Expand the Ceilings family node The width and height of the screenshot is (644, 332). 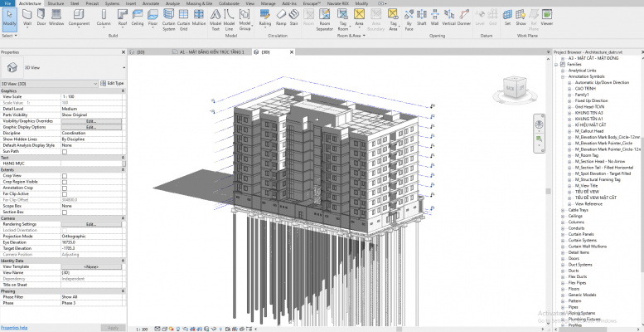tap(563, 215)
